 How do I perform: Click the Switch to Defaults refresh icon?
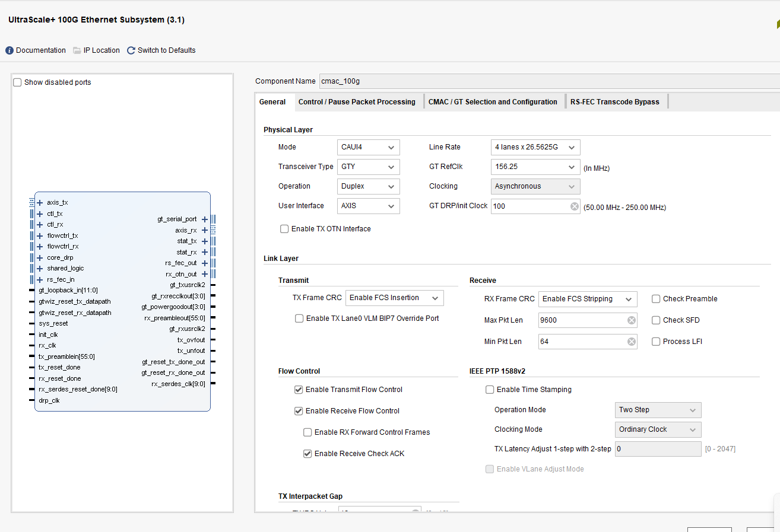click(131, 50)
